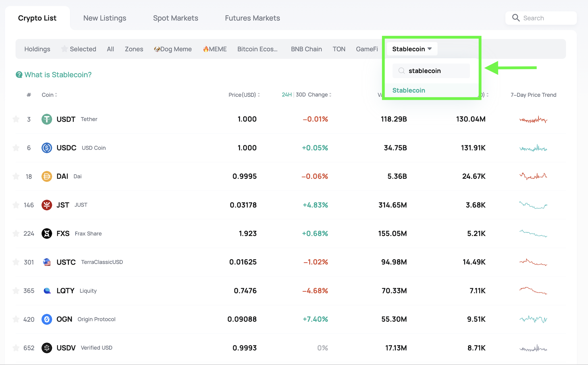Viewport: 588px width, 365px height.
Task: Click the category filter field containing stablecoin
Action: pos(431,71)
